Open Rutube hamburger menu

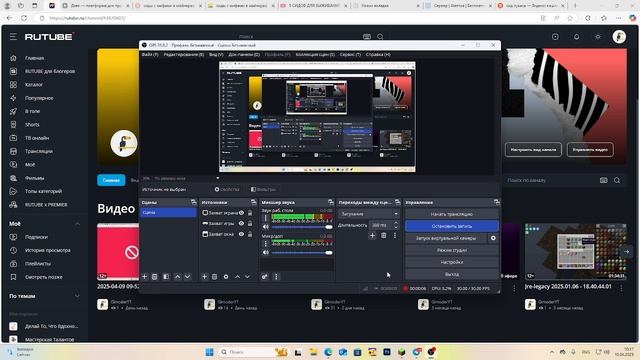pos(13,37)
